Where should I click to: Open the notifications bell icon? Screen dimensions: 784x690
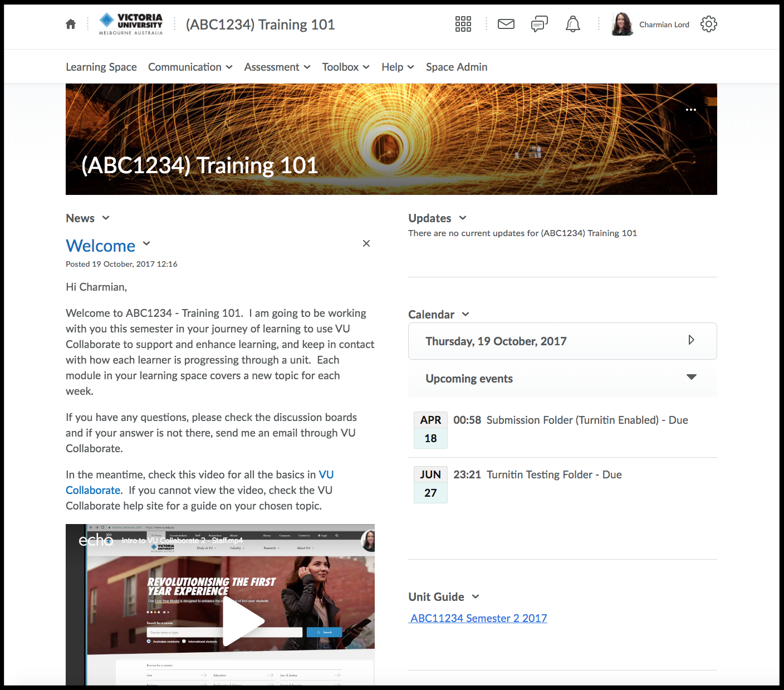pos(572,24)
